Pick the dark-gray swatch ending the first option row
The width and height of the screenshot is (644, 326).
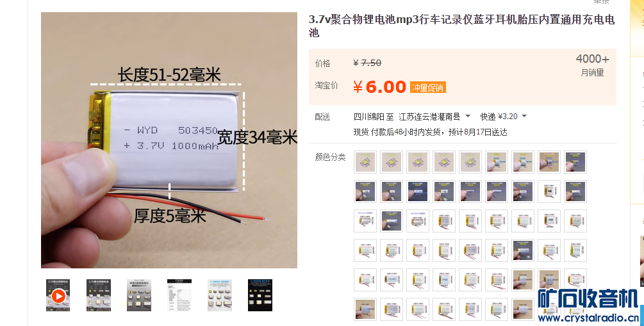click(575, 162)
